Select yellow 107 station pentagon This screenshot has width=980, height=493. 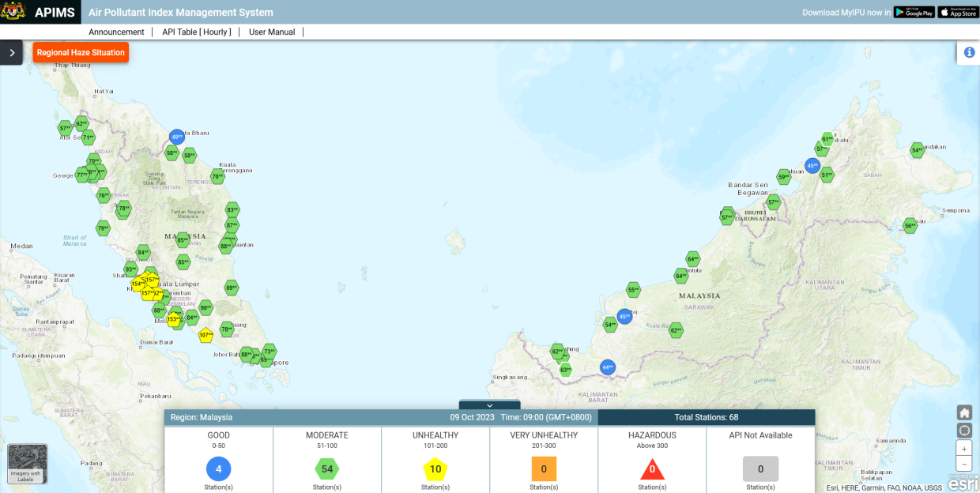tap(205, 335)
